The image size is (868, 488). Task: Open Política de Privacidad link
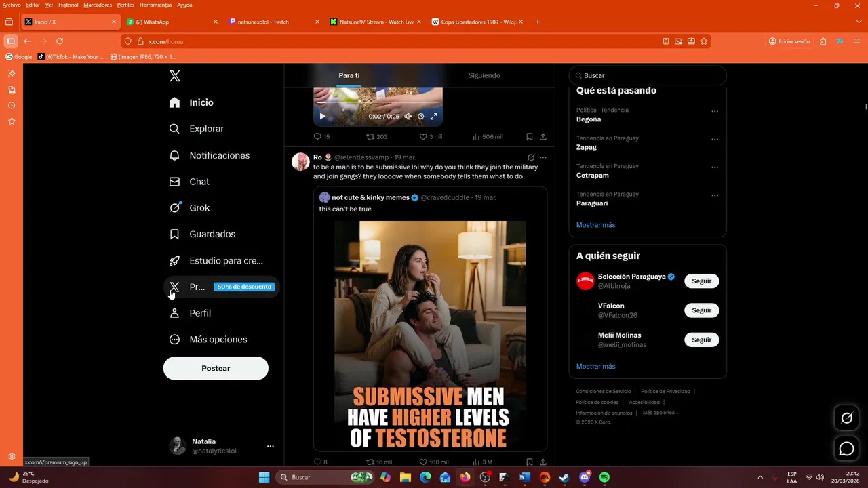pos(665,391)
